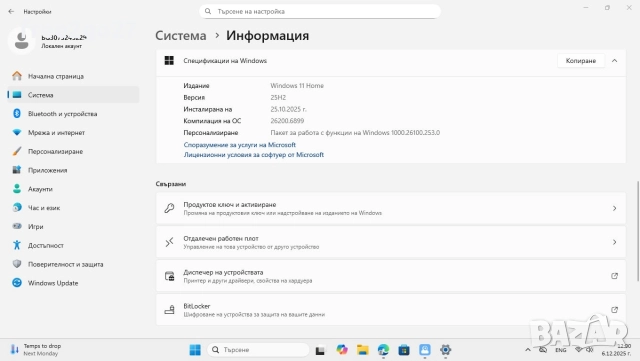The height and width of the screenshot is (361, 640).
Task: Open BitLocker settings
Action: [391, 310]
